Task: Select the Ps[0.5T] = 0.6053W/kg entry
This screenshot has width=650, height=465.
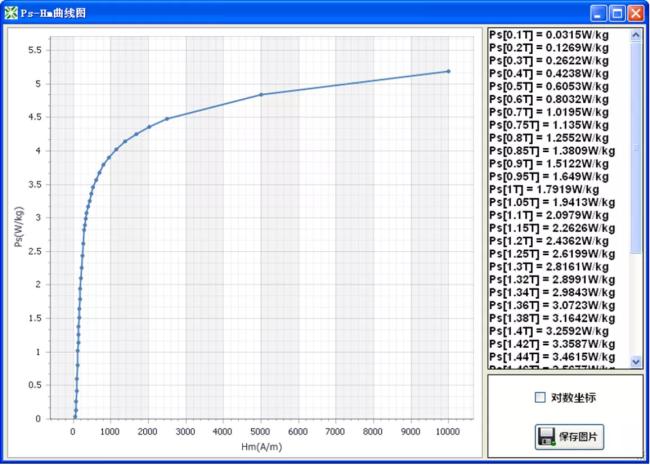Action: [x=550, y=86]
